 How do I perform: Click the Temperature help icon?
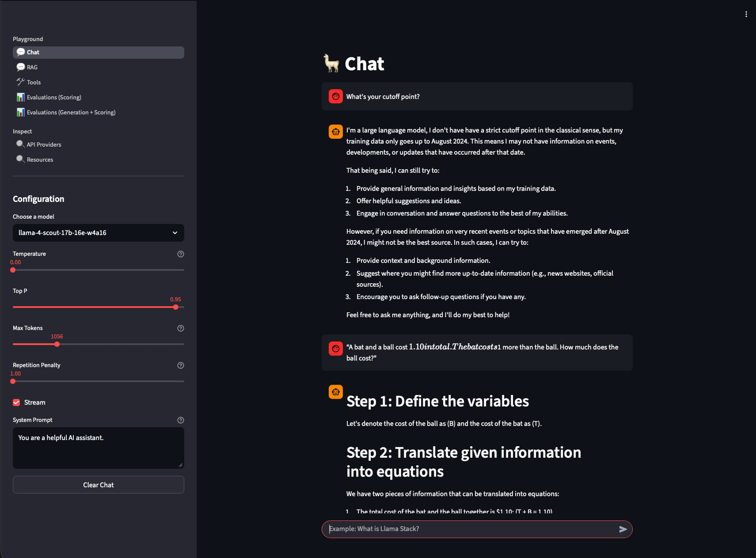[x=180, y=254]
